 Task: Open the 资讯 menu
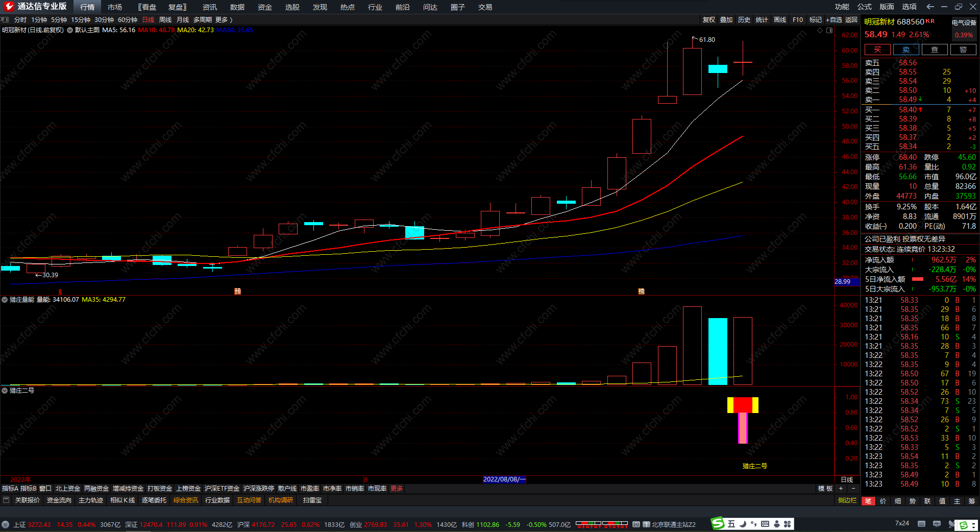click(210, 7)
